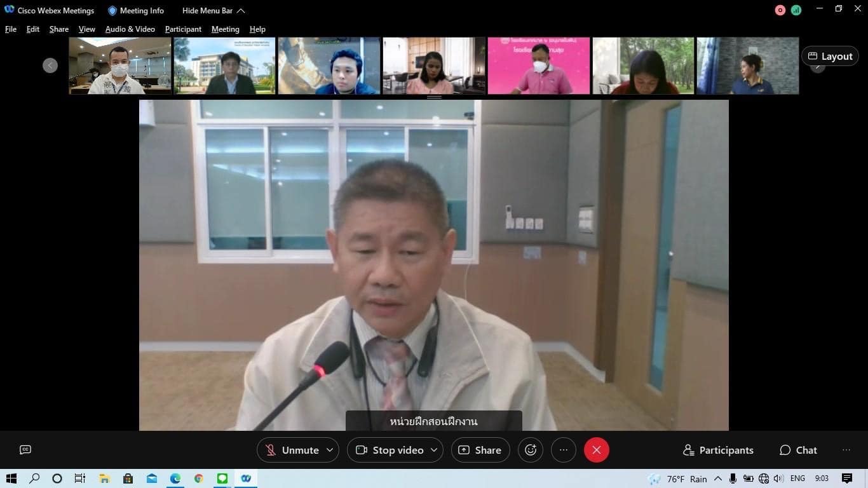Open Chat panel
This screenshot has height=488, width=868.
(x=798, y=450)
